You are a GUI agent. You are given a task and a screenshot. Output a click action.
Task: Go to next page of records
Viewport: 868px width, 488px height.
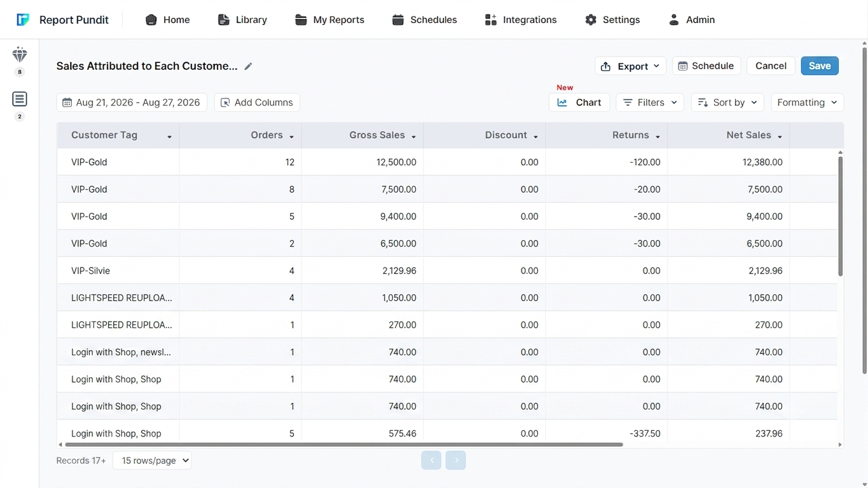pos(456,461)
